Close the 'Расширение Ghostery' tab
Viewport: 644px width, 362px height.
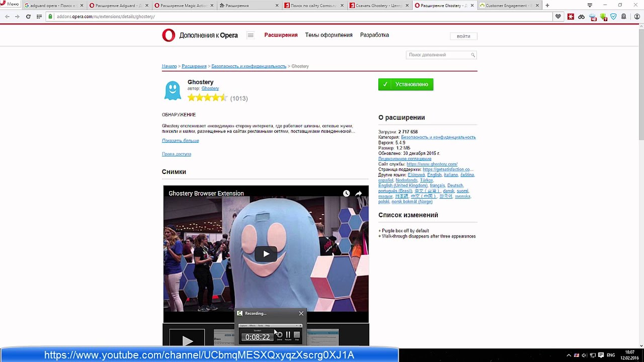click(472, 6)
